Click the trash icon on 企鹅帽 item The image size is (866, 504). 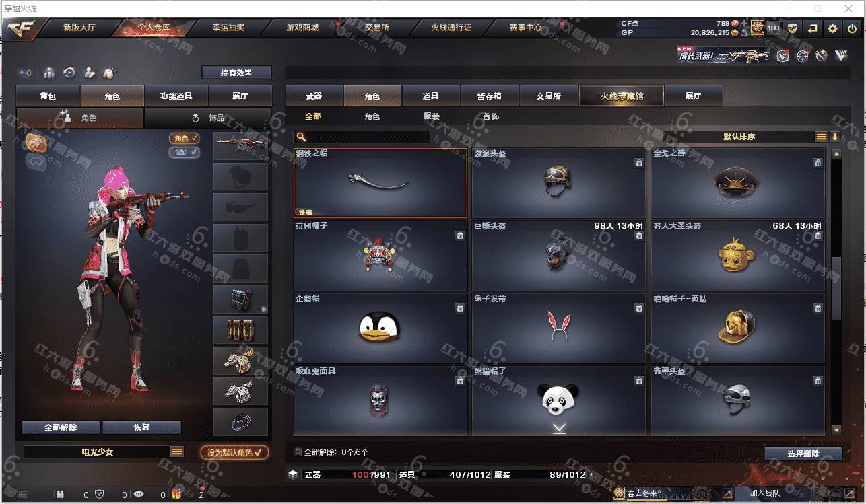point(460,308)
